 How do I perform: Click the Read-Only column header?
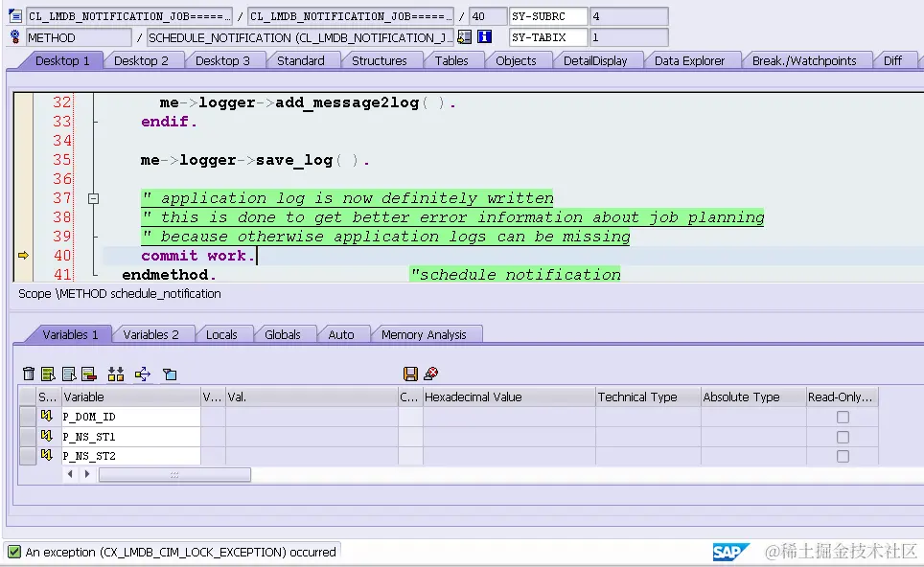click(x=843, y=397)
